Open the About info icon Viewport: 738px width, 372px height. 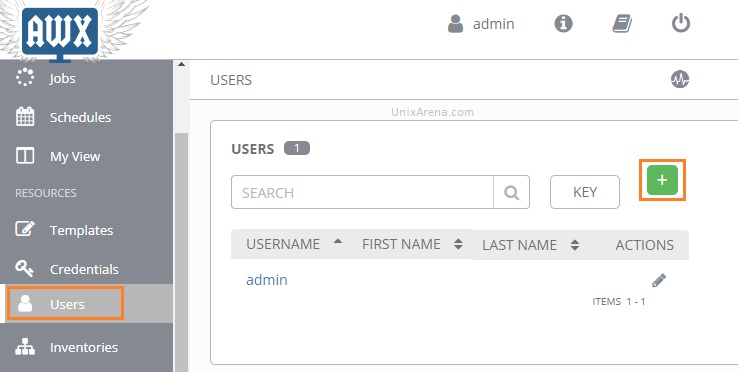coord(563,23)
